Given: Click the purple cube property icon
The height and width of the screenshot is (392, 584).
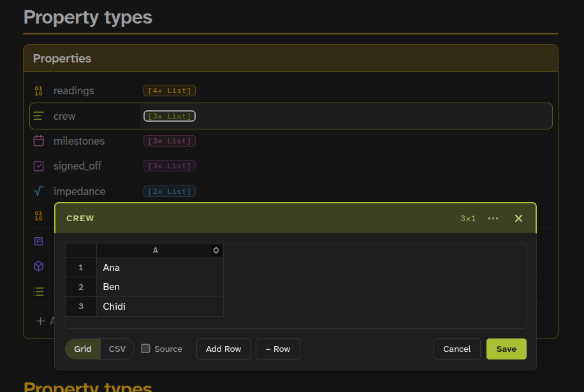Looking at the screenshot, I should click(39, 266).
